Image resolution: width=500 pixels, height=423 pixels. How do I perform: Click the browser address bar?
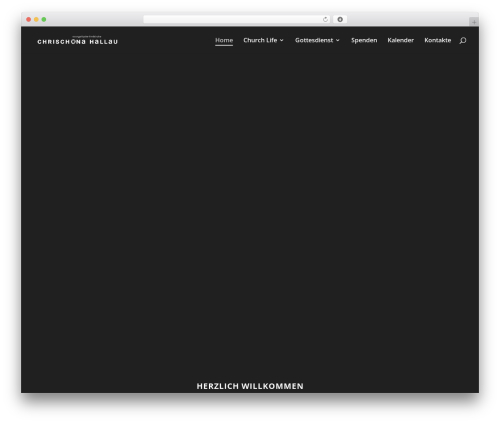(x=237, y=20)
